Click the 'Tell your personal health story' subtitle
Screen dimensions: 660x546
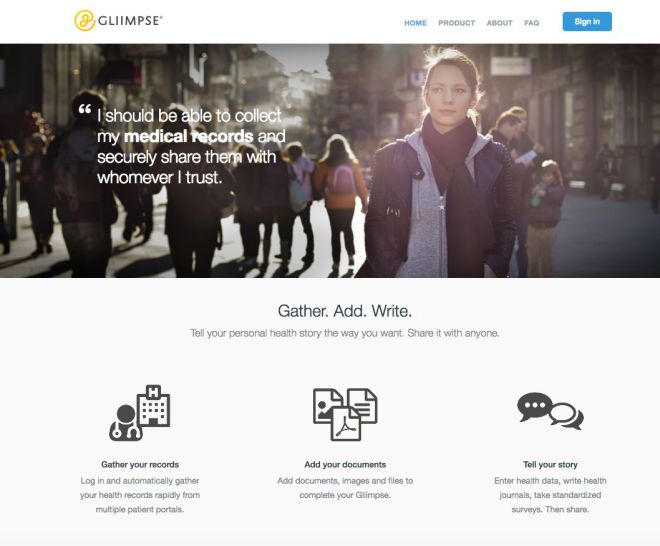(x=345, y=333)
